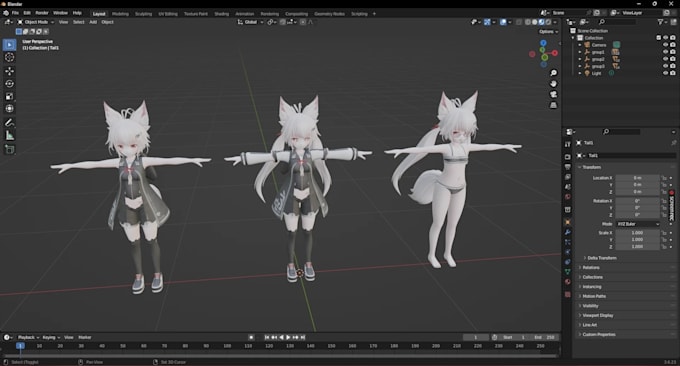Toggle Collection exclude from view layer checkbox
Image resolution: width=680 pixels, height=366 pixels.
click(x=658, y=38)
